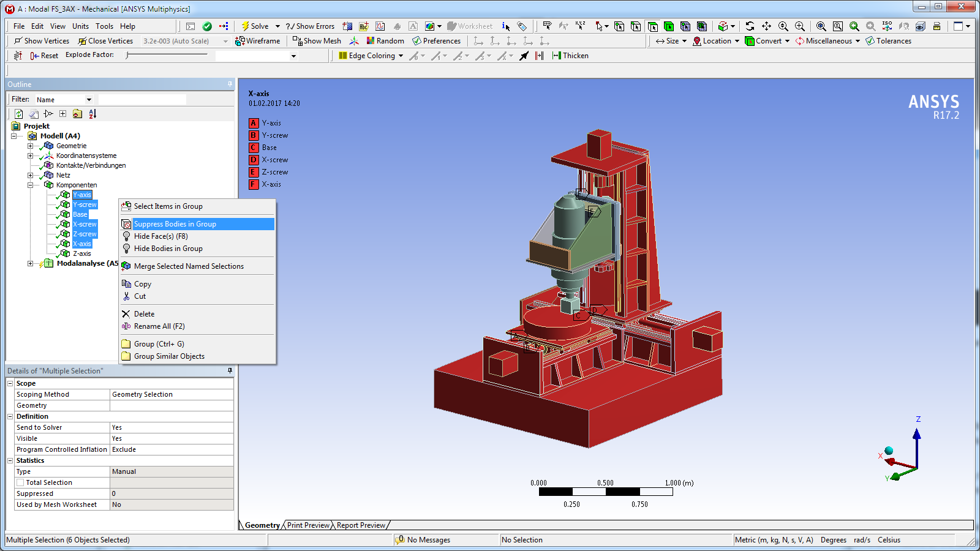Toggle the Total Selection checkbox
This screenshot has width=980, height=551.
click(x=21, y=482)
